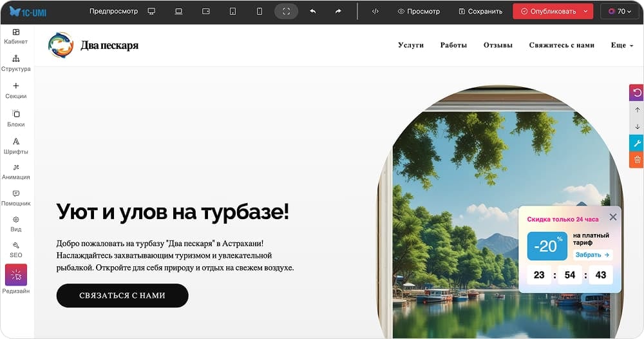Select portrait tablet preview mode

pos(232,12)
